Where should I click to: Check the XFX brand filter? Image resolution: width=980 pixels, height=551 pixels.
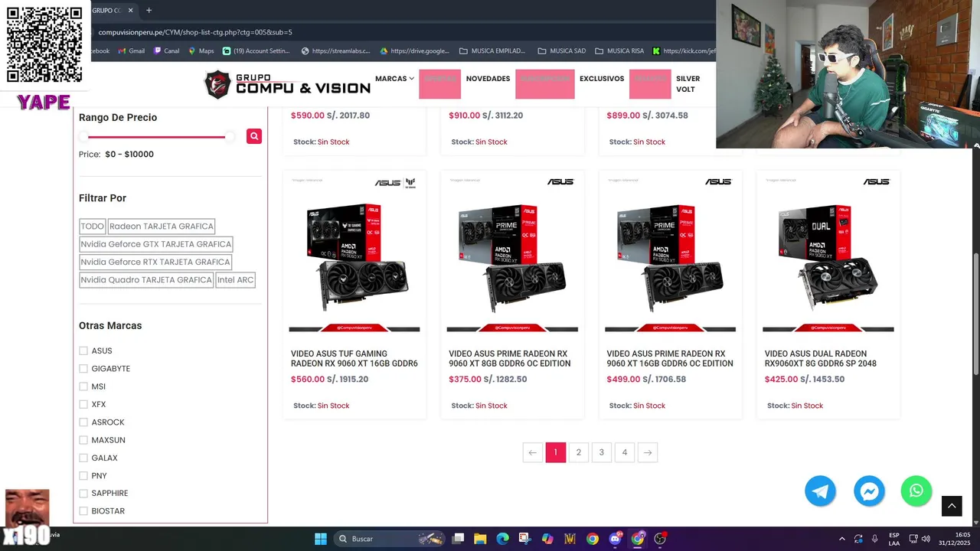83,404
